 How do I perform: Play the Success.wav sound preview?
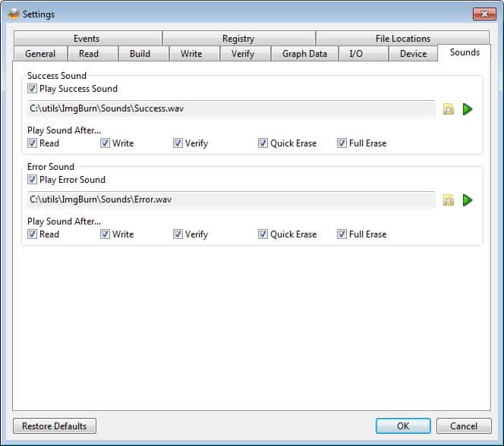click(x=468, y=109)
